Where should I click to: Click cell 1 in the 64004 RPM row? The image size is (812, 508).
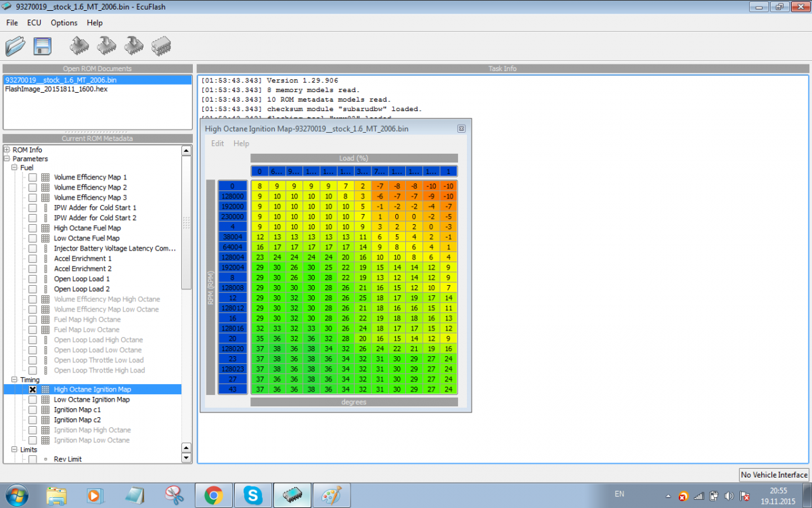pos(448,247)
